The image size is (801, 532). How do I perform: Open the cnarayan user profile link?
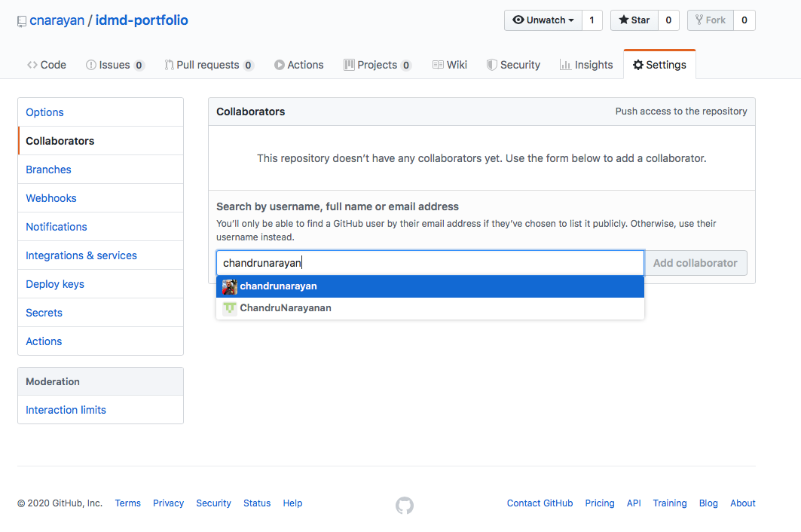[x=57, y=20]
